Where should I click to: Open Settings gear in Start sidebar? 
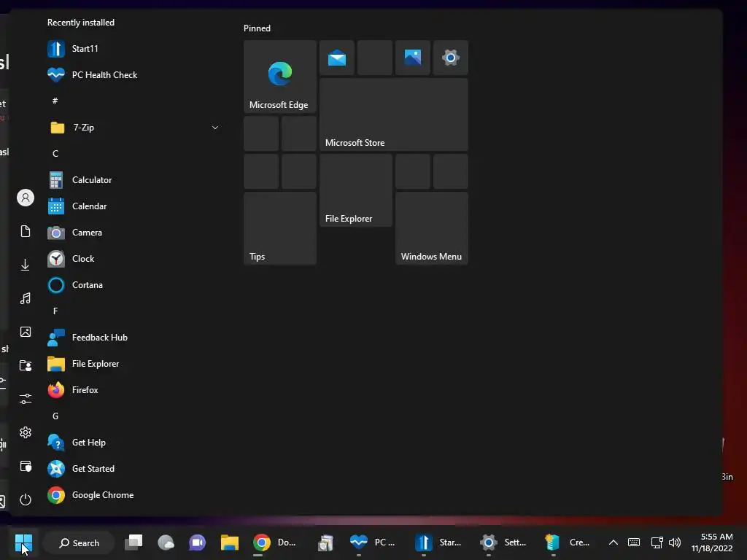[x=26, y=432]
